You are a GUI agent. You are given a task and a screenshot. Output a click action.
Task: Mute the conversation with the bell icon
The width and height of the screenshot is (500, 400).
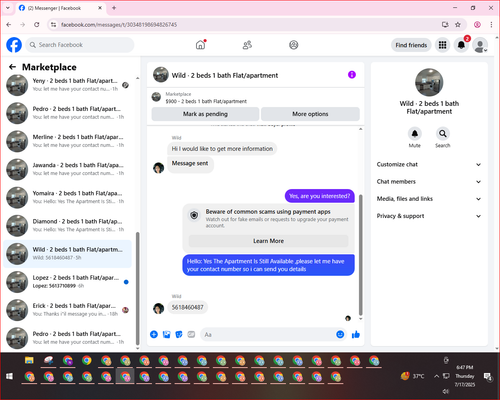pos(415,134)
